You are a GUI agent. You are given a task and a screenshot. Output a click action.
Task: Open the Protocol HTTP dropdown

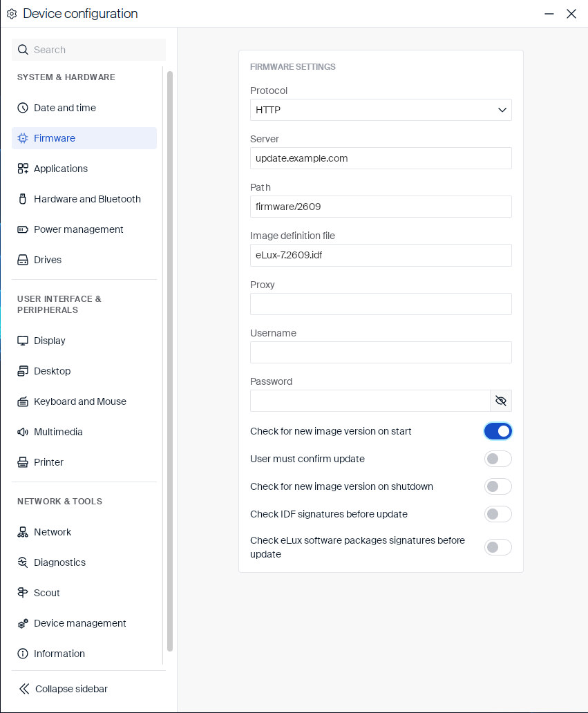coord(381,110)
